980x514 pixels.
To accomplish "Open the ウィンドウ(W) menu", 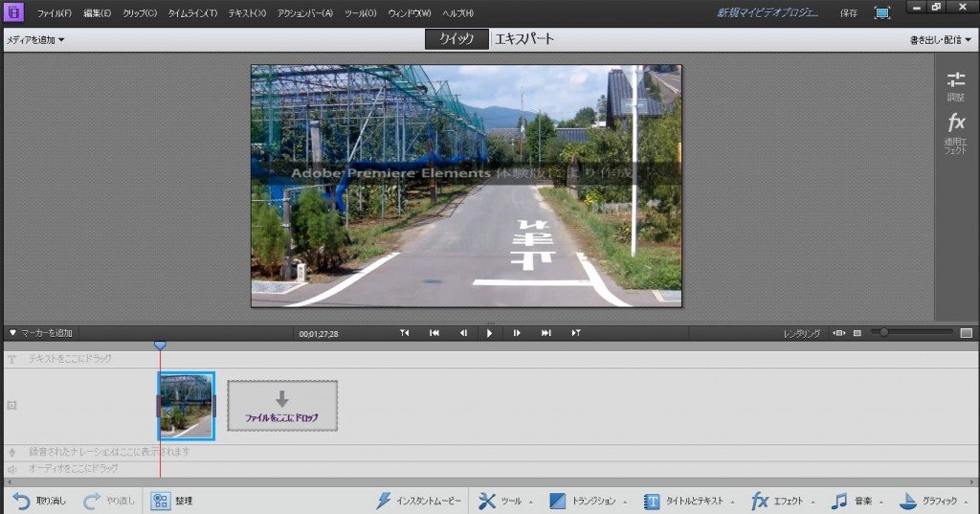I will coord(410,12).
